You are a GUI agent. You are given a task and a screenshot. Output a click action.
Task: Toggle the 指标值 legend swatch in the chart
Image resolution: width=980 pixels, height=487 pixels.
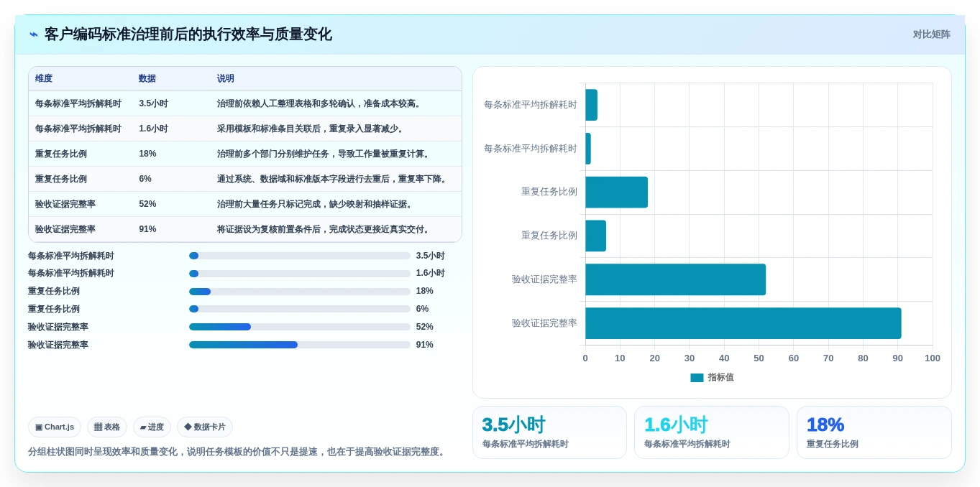[x=697, y=377]
